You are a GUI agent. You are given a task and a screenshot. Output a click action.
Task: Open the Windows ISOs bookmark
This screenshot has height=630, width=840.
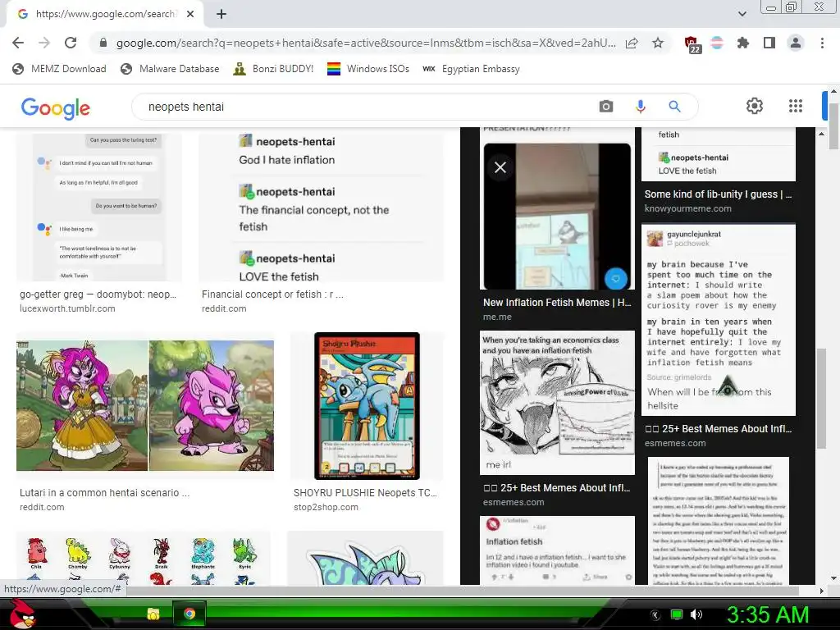pyautogui.click(x=368, y=69)
